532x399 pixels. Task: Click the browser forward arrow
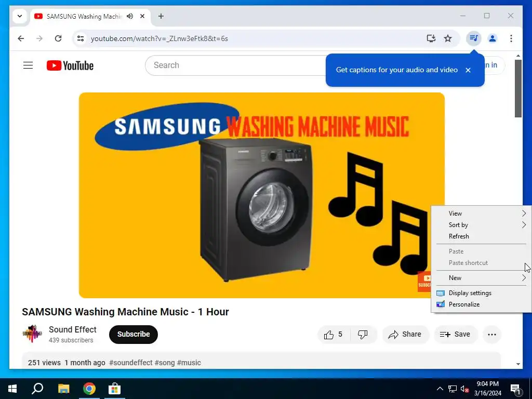[39, 38]
